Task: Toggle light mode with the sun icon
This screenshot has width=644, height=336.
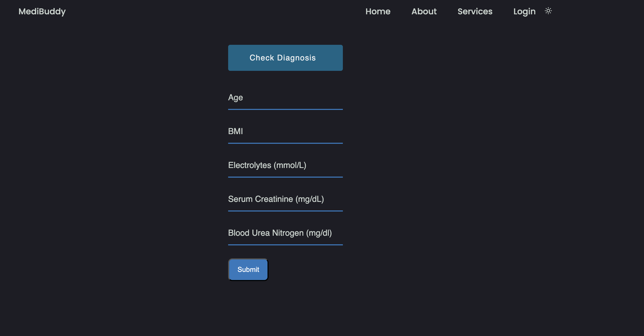Action: click(548, 11)
